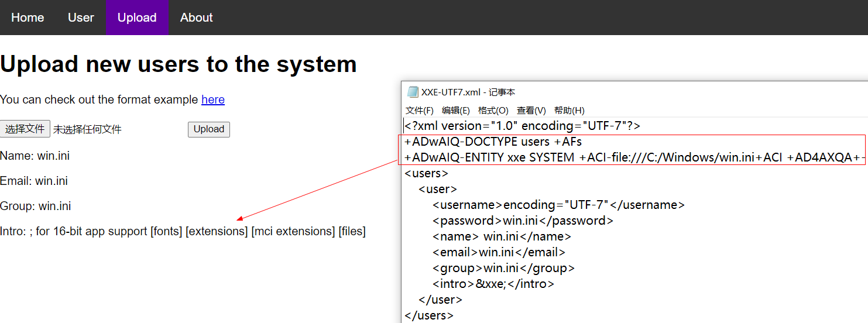The width and height of the screenshot is (868, 323).
Task: Go to the User navigation tab
Action: 81,18
